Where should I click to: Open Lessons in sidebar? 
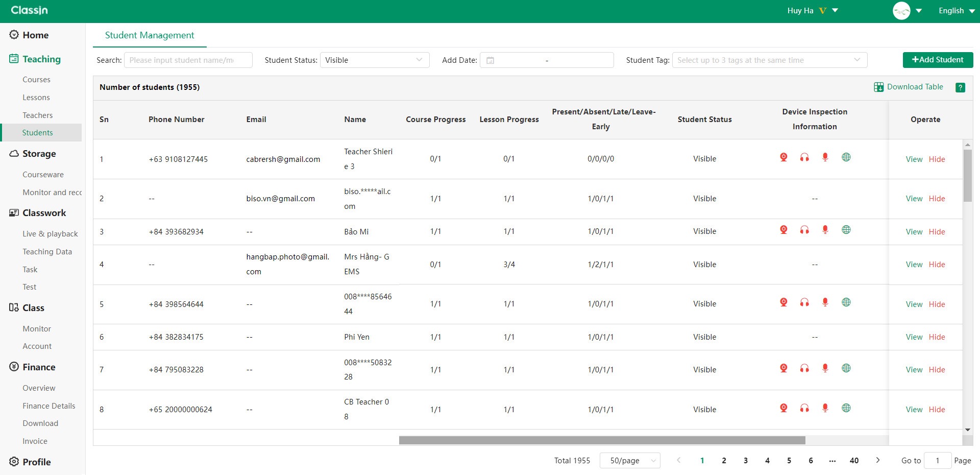(x=36, y=98)
